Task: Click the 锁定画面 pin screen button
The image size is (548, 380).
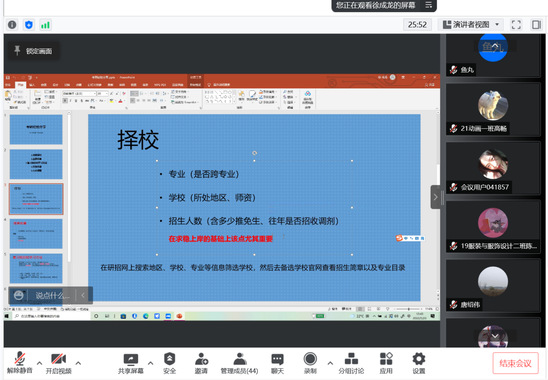Action: pyautogui.click(x=34, y=51)
